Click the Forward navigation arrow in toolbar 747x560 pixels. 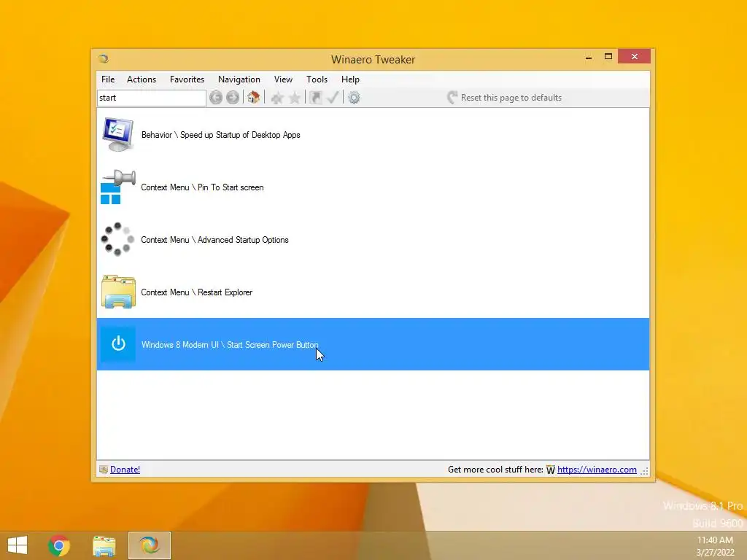[233, 98]
